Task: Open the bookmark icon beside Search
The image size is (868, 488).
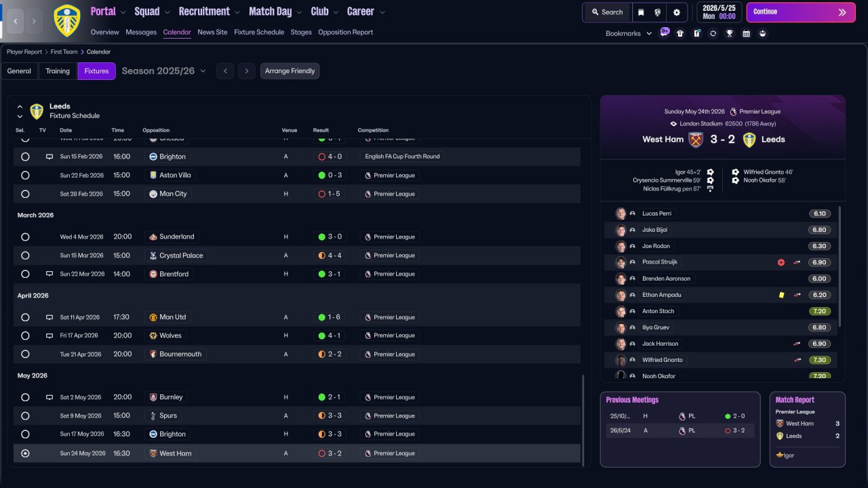Action: tap(642, 12)
